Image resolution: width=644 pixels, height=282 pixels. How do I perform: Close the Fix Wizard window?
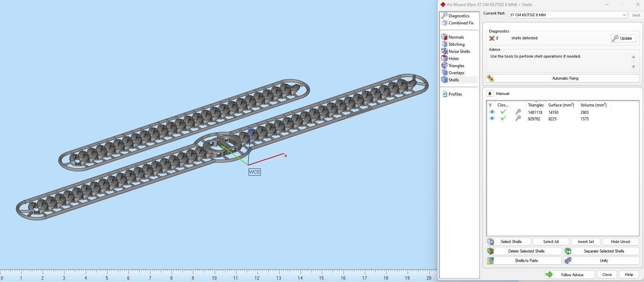pyautogui.click(x=638, y=4)
